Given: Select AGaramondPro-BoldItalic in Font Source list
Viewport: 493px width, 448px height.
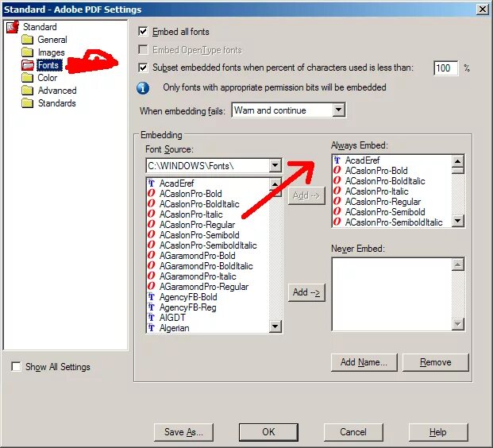Looking at the screenshot, I should point(206,266).
